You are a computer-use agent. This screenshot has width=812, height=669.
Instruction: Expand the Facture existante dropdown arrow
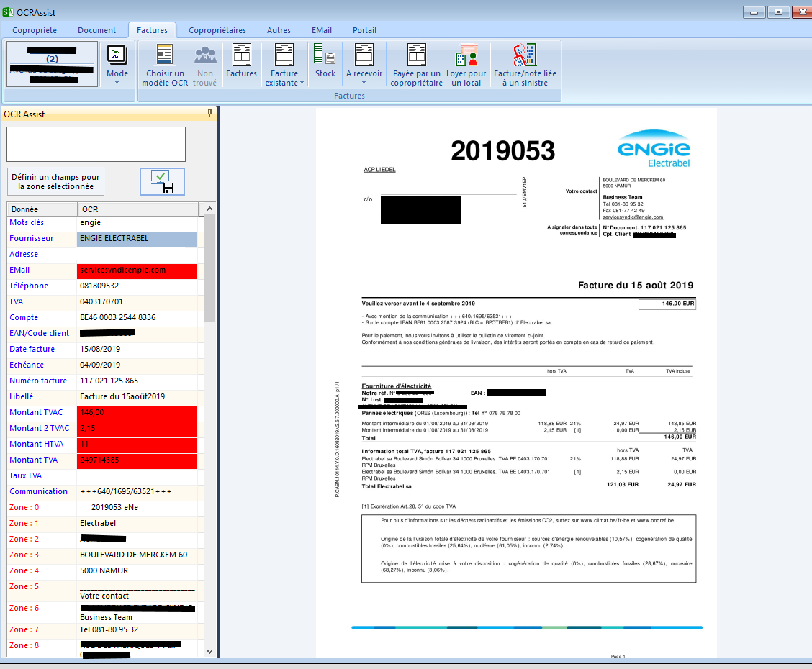pos(302,83)
